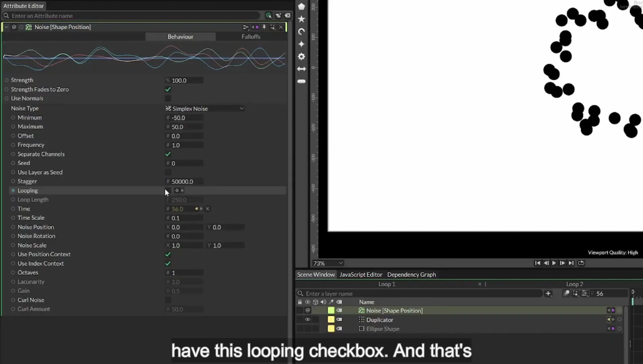This screenshot has width=643, height=364.
Task: Uncheck Separate Channels
Action: pos(168,154)
